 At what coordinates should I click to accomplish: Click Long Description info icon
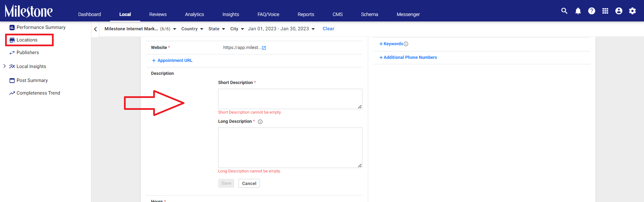click(x=260, y=122)
